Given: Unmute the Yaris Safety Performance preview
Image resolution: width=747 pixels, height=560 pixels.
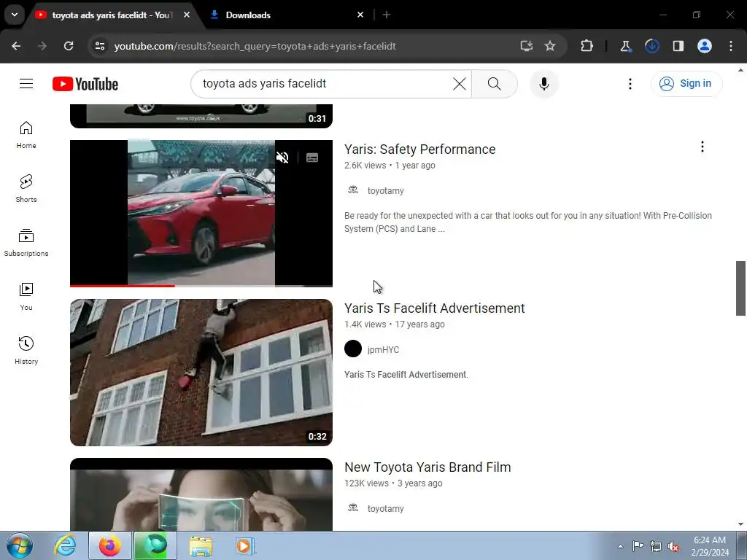Looking at the screenshot, I should 282,157.
